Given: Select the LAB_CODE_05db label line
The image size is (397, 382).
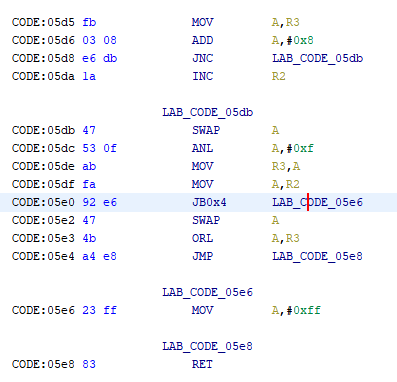Looking at the screenshot, I should pos(207,112).
